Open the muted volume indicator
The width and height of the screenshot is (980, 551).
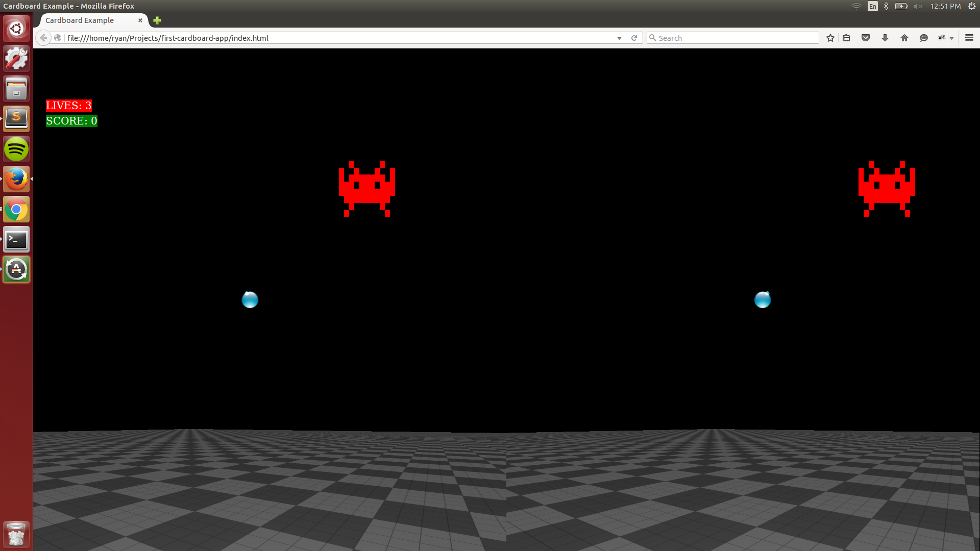point(918,6)
